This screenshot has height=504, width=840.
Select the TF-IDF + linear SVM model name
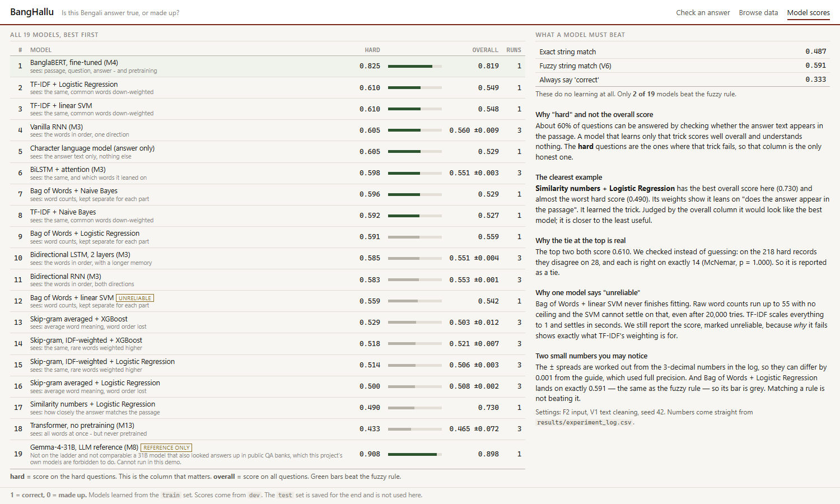(61, 105)
